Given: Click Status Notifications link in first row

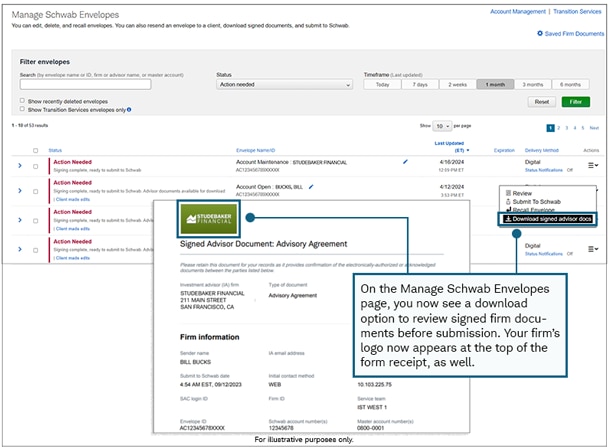Looking at the screenshot, I should click(544, 170).
